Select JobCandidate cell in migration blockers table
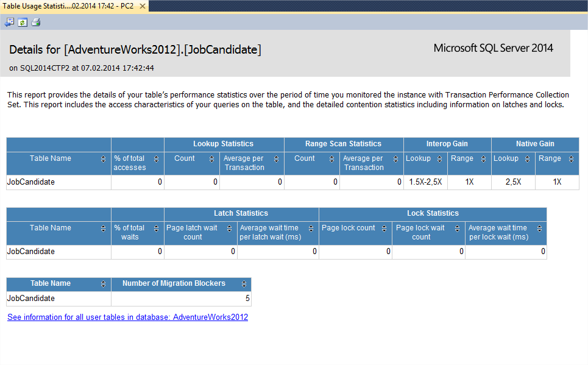 coord(58,299)
